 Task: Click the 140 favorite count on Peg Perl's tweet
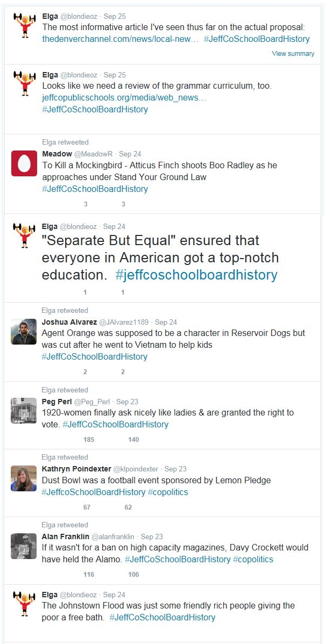[x=133, y=439]
